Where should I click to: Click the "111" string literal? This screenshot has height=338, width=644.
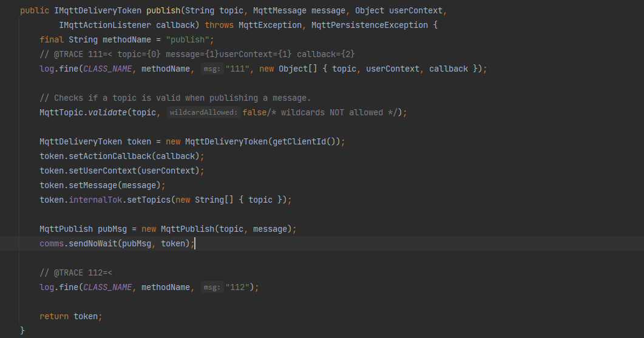[x=237, y=69]
